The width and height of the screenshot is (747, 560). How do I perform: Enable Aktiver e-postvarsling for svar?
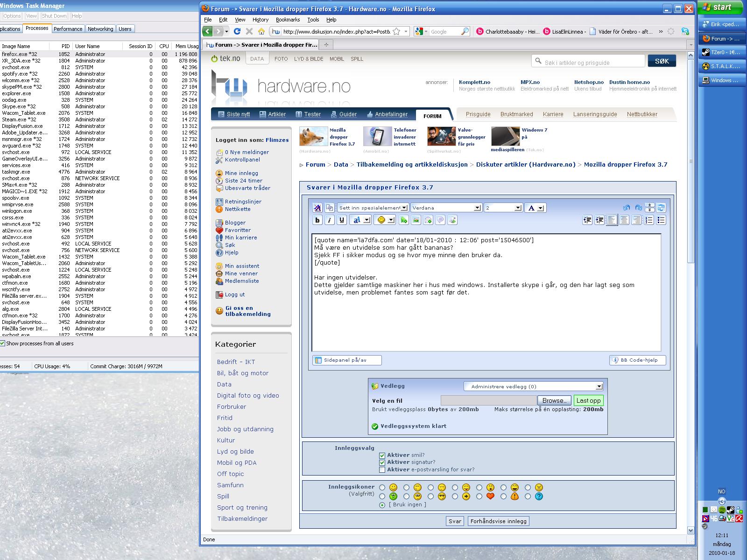tap(382, 470)
